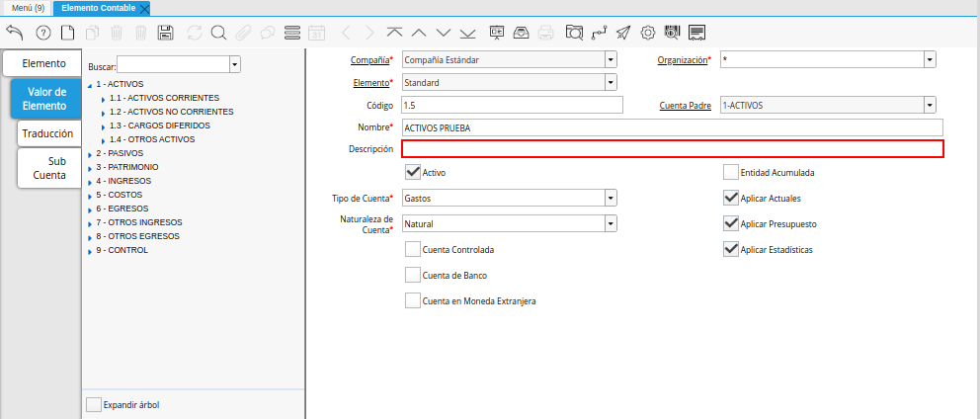Click the Código input field
980x419 pixels.
click(512, 105)
